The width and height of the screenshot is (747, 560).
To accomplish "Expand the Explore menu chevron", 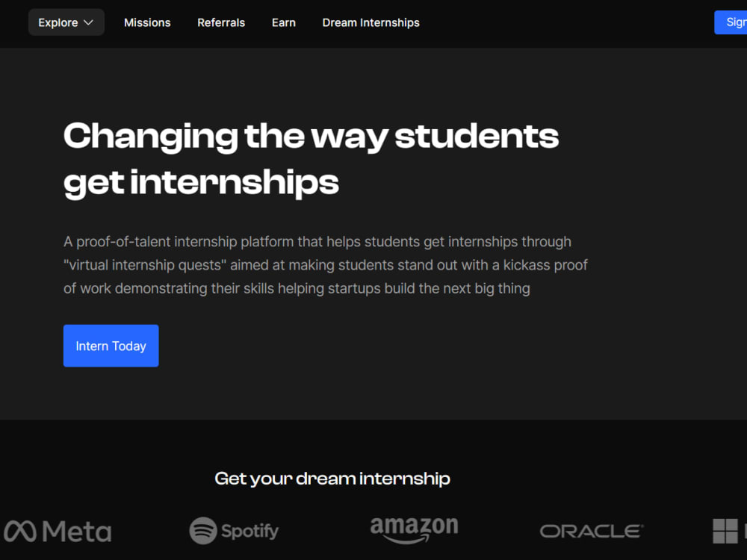I will (x=90, y=22).
